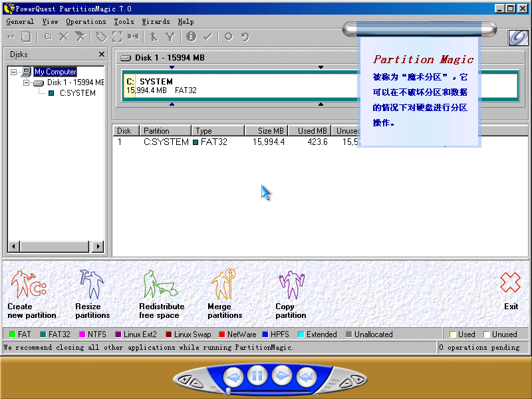Image resolution: width=532 pixels, height=399 pixels.
Task: Click the Size MB column header
Action: click(267, 130)
